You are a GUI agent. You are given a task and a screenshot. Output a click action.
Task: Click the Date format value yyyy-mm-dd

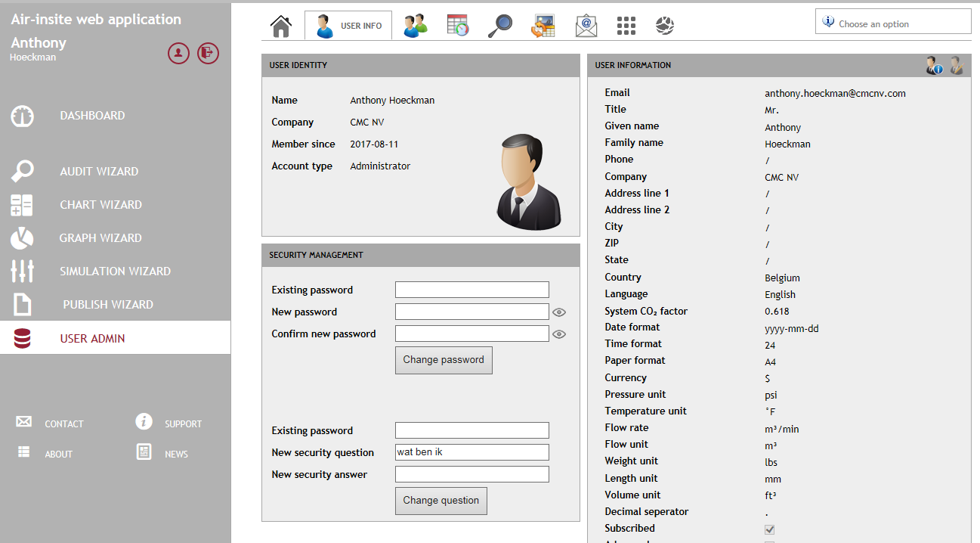(x=792, y=329)
